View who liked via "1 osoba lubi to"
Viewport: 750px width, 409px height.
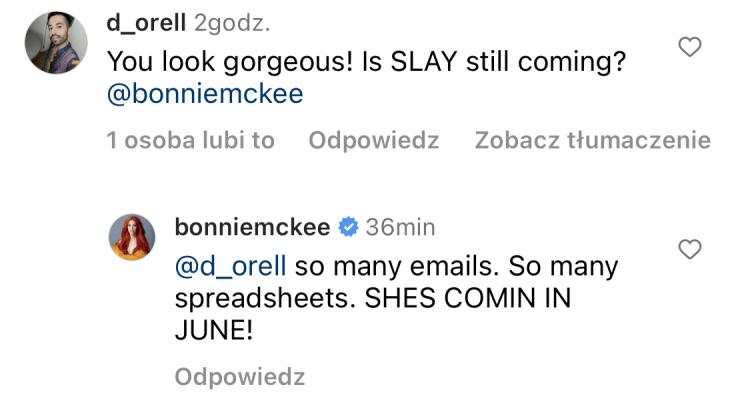pos(190,141)
